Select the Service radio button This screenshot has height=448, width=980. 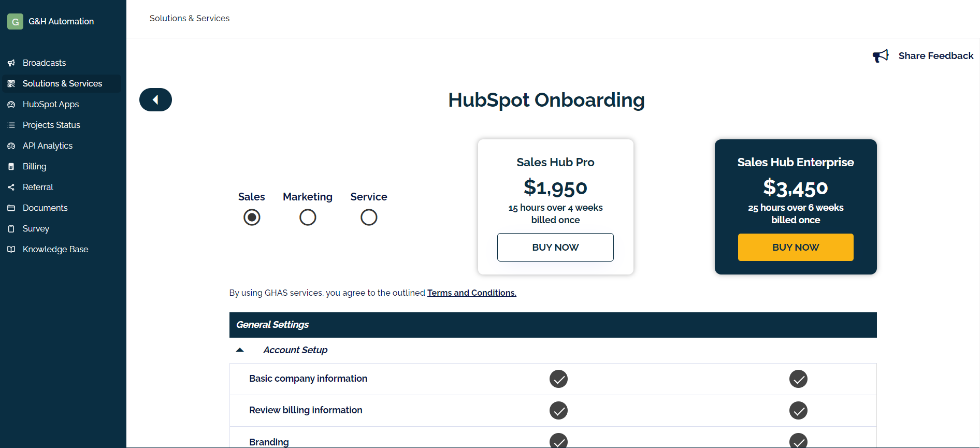[369, 217]
